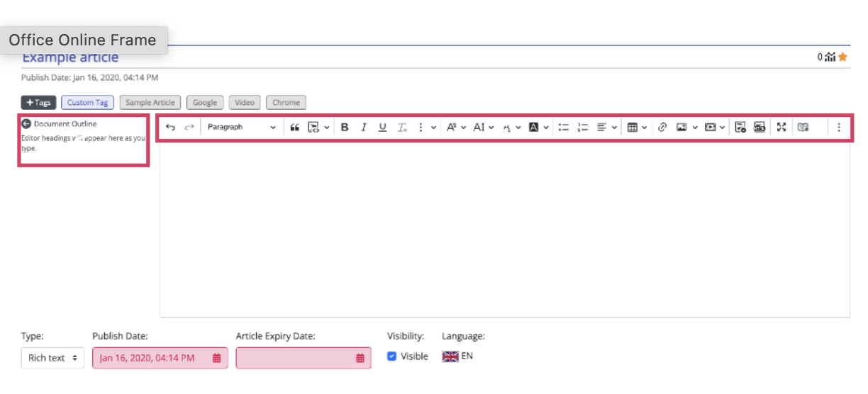
Task: Toggle the Visible checkbox
Action: coord(391,356)
